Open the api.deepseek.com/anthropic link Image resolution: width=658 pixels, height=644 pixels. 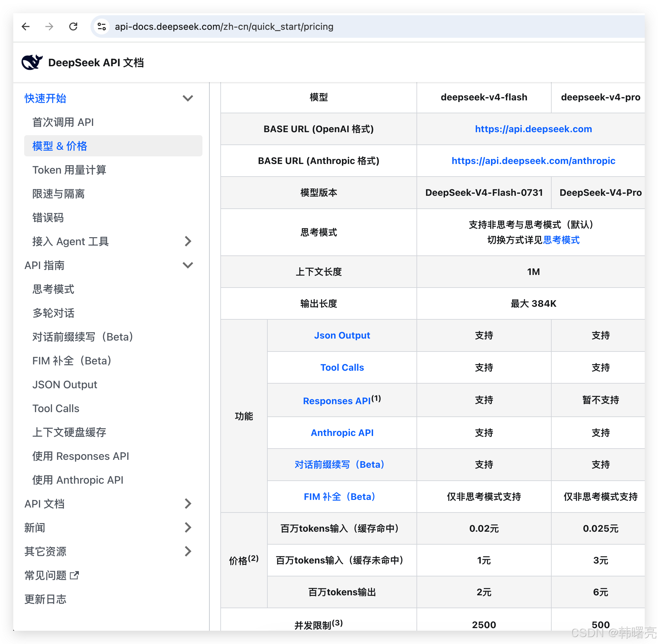tap(533, 161)
